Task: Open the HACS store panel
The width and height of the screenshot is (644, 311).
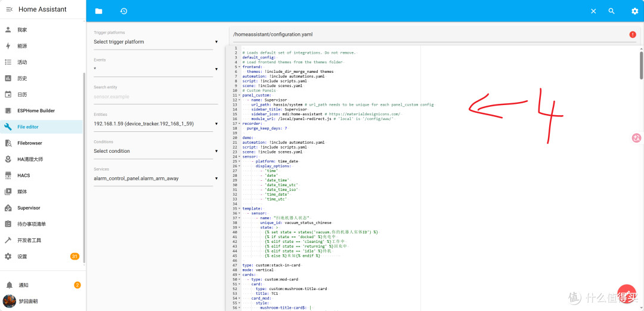Action: tap(41, 175)
